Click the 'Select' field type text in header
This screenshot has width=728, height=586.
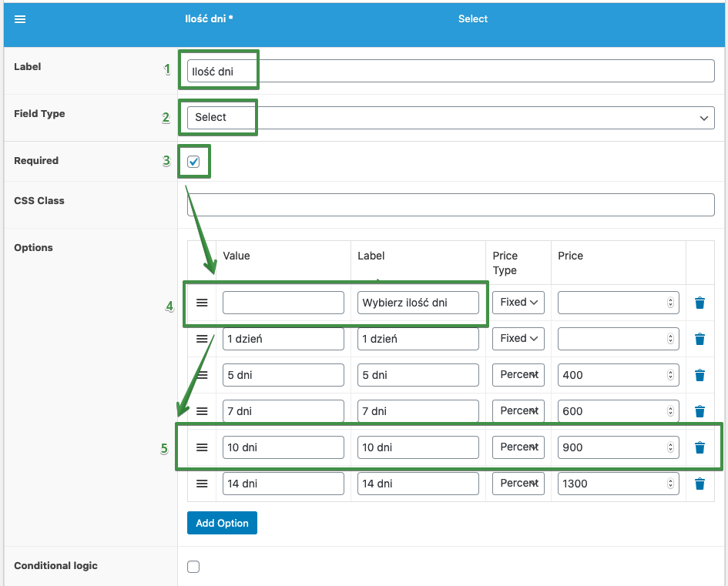(473, 19)
